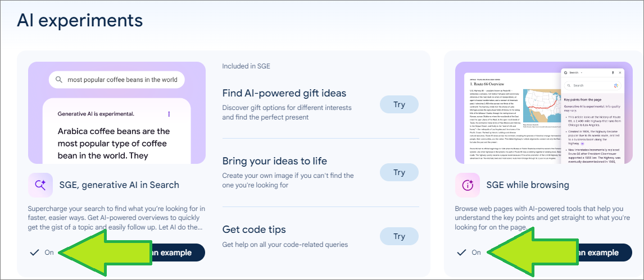Click the SGE search sparkle icon
Image resolution: width=644 pixels, height=280 pixels.
click(40, 185)
